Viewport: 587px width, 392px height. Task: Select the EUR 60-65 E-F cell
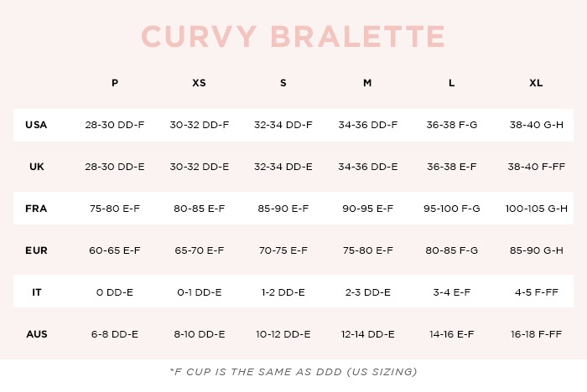click(x=115, y=250)
